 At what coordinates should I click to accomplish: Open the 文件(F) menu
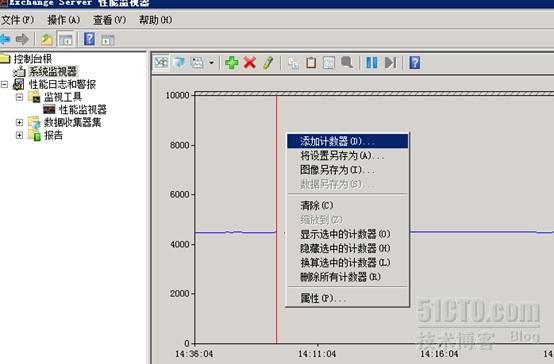pyautogui.click(x=18, y=20)
